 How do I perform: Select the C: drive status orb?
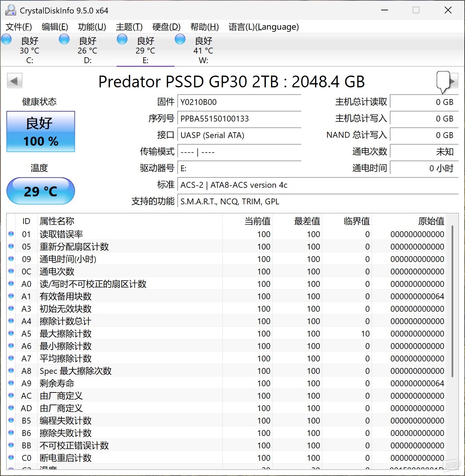[x=7, y=39]
